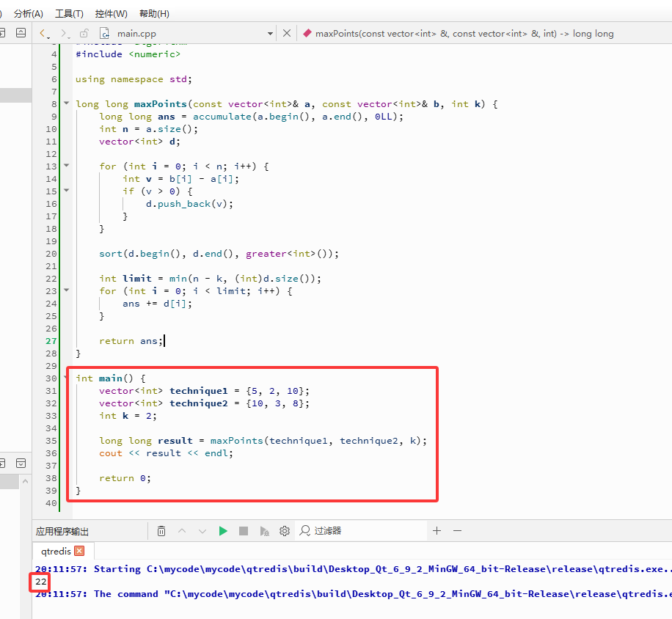Open the 帮助(H) menu
This screenshot has width=672, height=619.
[x=154, y=14]
